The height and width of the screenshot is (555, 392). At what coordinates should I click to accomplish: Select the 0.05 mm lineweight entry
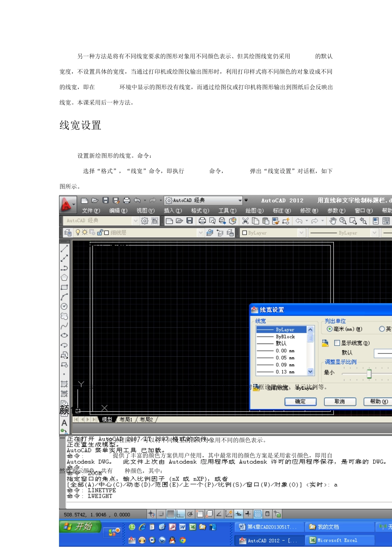click(x=281, y=358)
